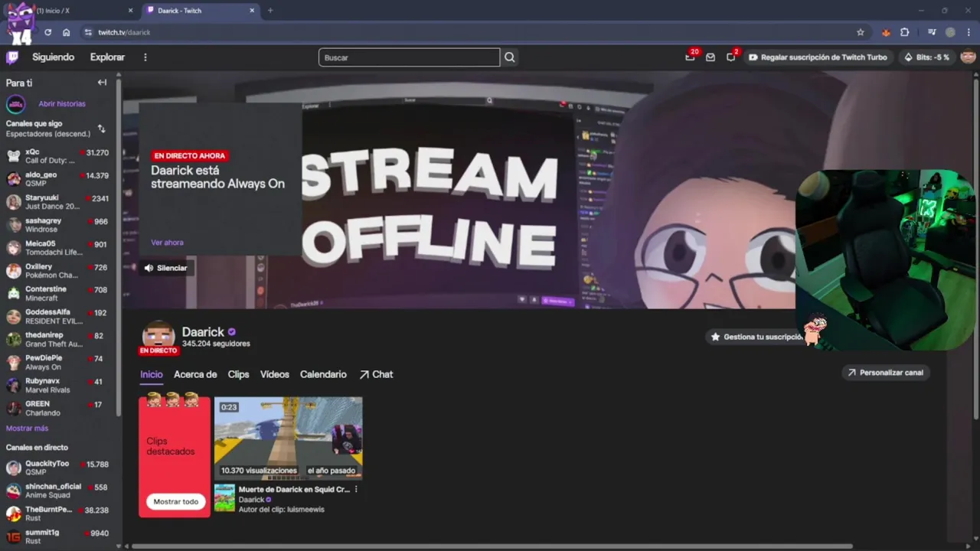
Task: Open Meica05 channel in sidebar
Action: coord(57,248)
